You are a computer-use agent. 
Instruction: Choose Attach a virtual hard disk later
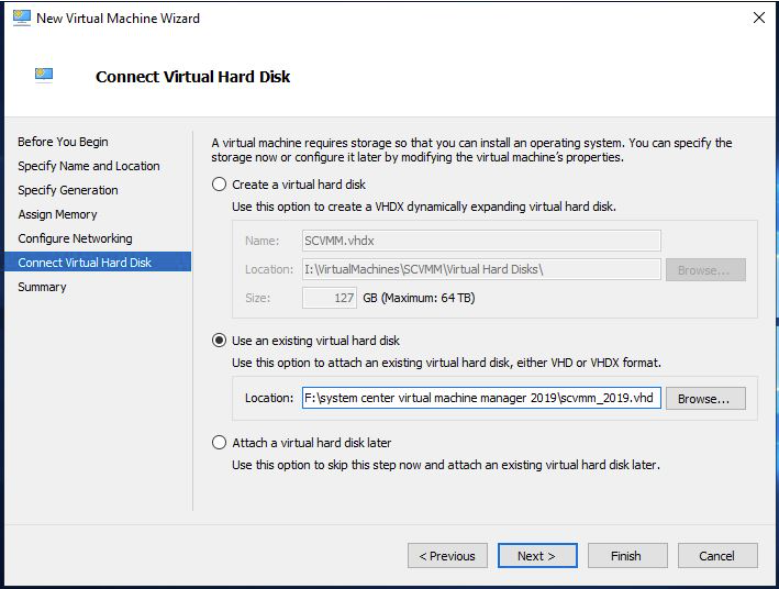click(219, 442)
